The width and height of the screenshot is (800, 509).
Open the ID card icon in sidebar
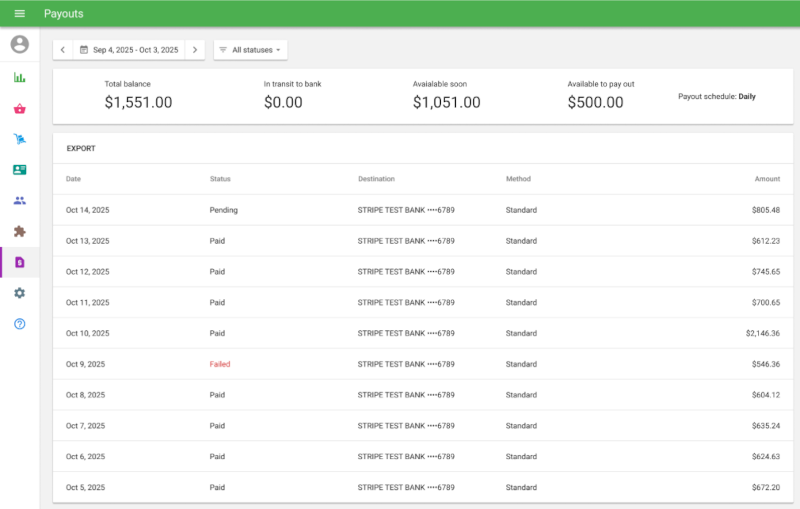(x=19, y=170)
